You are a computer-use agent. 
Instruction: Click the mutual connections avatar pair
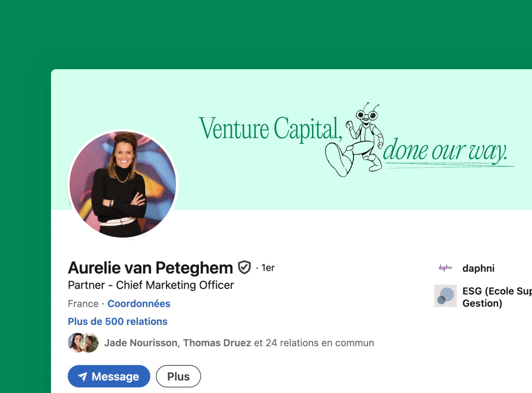(83, 343)
